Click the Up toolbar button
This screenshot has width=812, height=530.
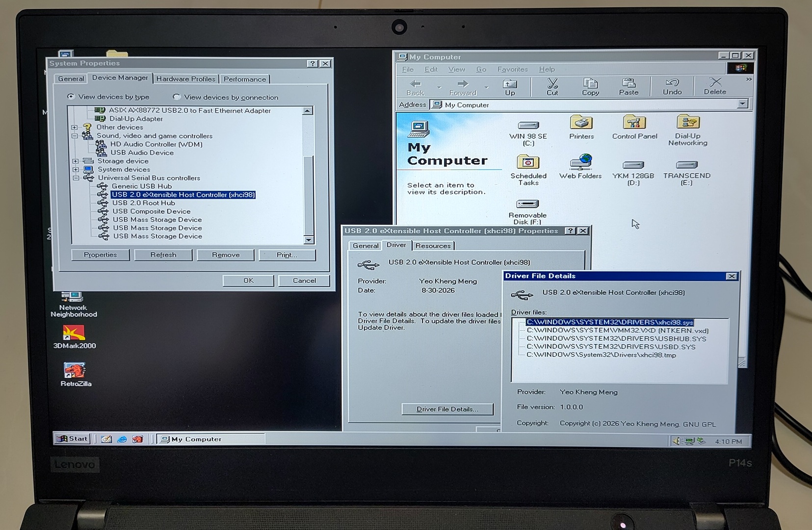(510, 87)
